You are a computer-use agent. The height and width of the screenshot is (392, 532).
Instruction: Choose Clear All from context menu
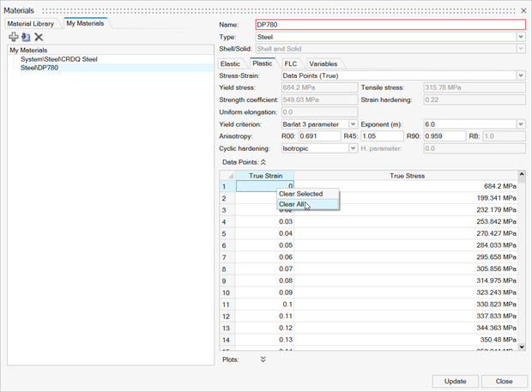point(292,204)
